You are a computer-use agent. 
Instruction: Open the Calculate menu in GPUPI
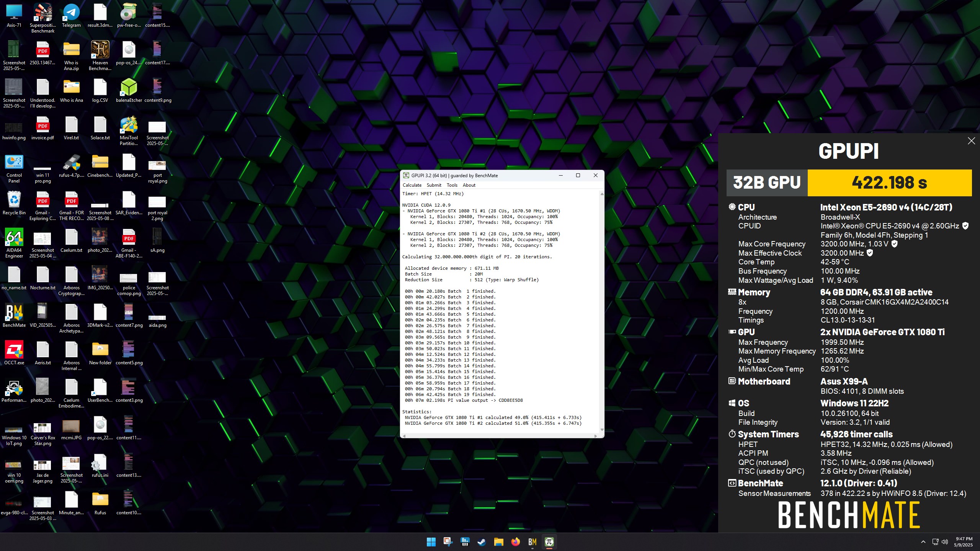click(x=412, y=185)
